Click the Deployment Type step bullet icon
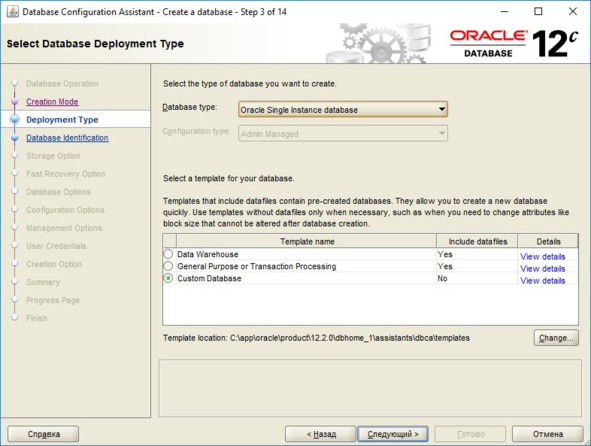Viewport: 591px width, 446px height. (15, 120)
